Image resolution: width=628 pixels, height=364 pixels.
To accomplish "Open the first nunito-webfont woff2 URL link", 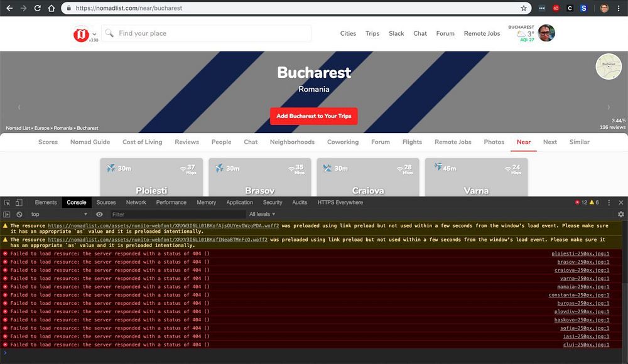I will pyautogui.click(x=163, y=226).
